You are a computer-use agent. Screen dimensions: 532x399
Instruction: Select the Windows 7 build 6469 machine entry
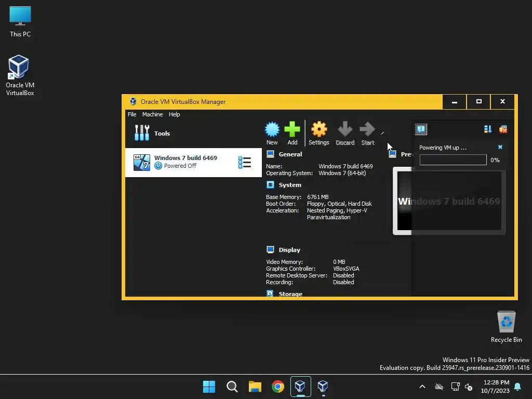click(x=193, y=163)
